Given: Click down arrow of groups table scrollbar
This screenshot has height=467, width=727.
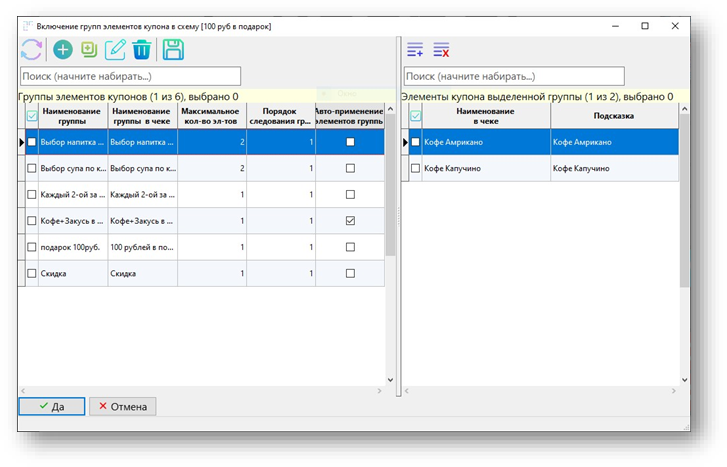Looking at the screenshot, I should 390,380.
